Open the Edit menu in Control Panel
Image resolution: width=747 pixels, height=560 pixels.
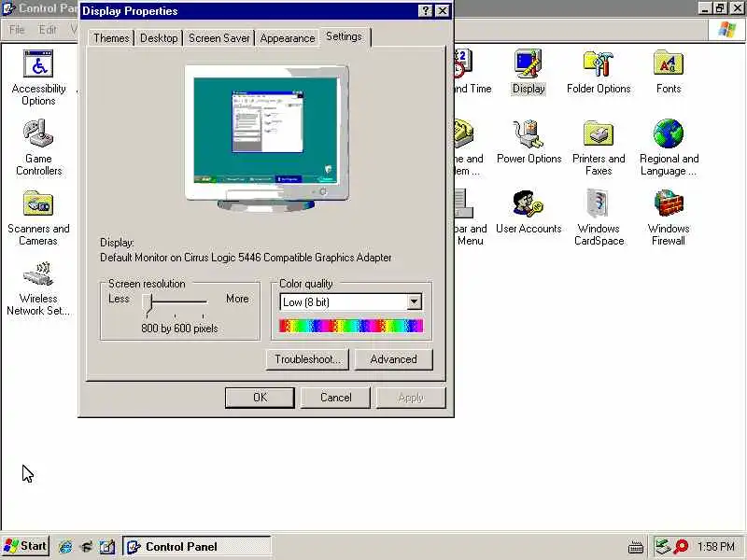tap(48, 30)
